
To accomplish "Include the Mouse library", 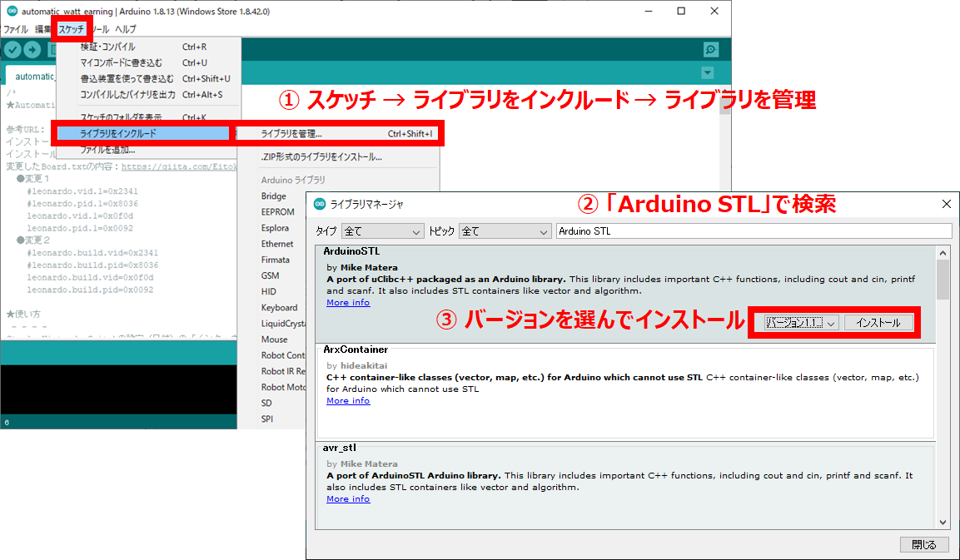I will [274, 339].
